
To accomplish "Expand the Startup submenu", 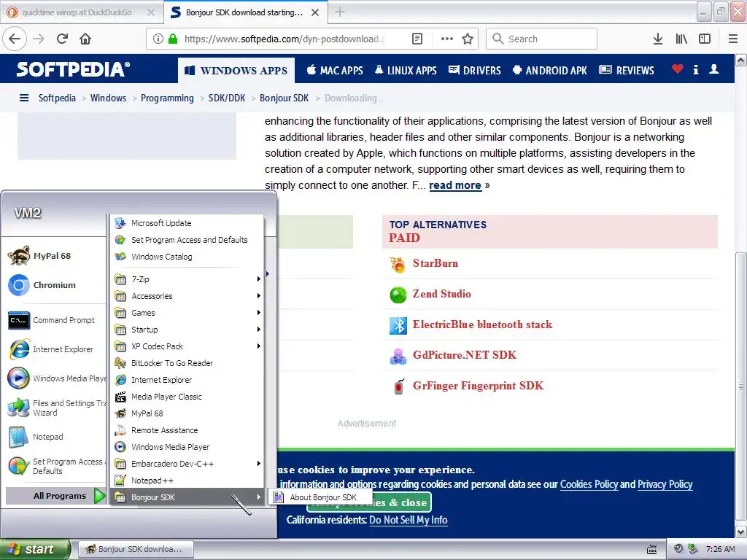I will click(x=187, y=329).
